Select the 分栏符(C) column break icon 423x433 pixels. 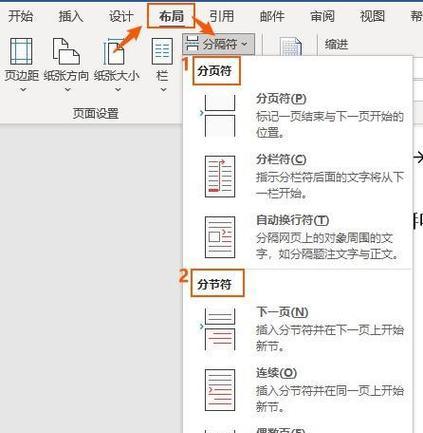coord(220,176)
